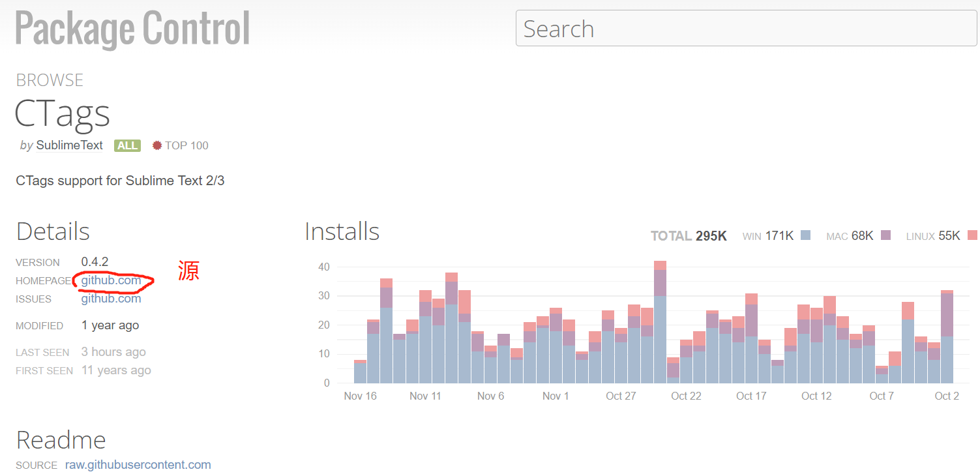Select the MAC purple legend swatch

(x=885, y=235)
